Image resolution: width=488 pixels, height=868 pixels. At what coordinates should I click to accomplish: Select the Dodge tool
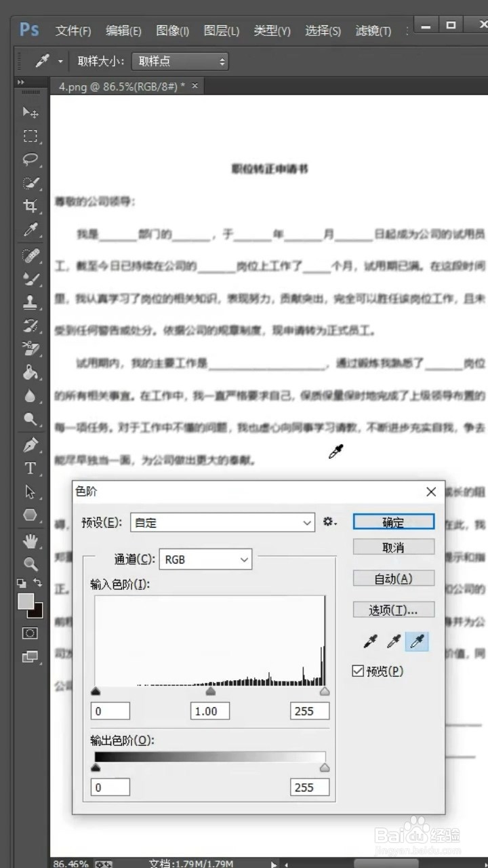(30, 419)
